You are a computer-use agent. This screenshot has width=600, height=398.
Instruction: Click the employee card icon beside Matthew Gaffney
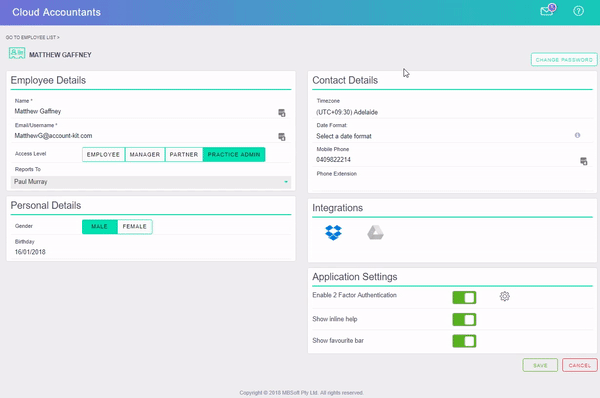(x=17, y=53)
